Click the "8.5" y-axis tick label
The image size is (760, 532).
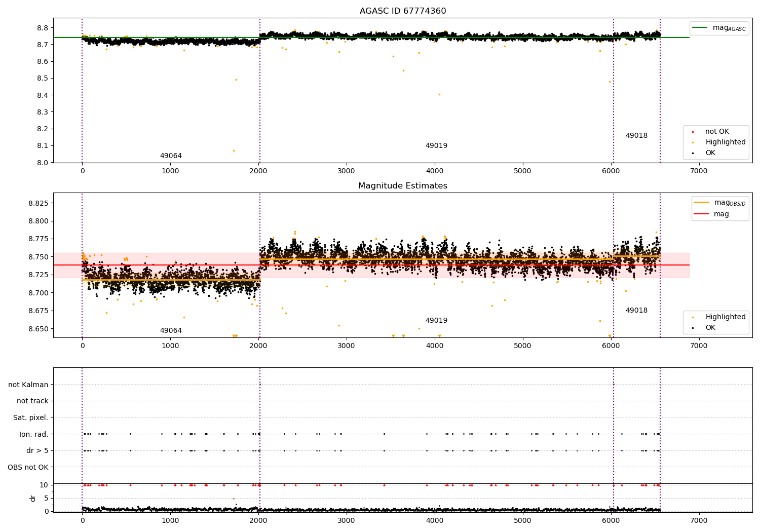coord(43,79)
